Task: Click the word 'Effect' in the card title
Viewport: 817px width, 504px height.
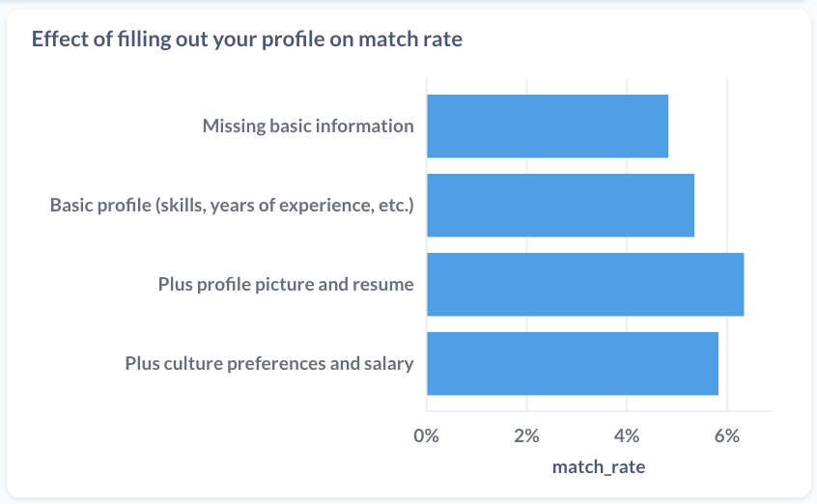Action: click(x=60, y=40)
